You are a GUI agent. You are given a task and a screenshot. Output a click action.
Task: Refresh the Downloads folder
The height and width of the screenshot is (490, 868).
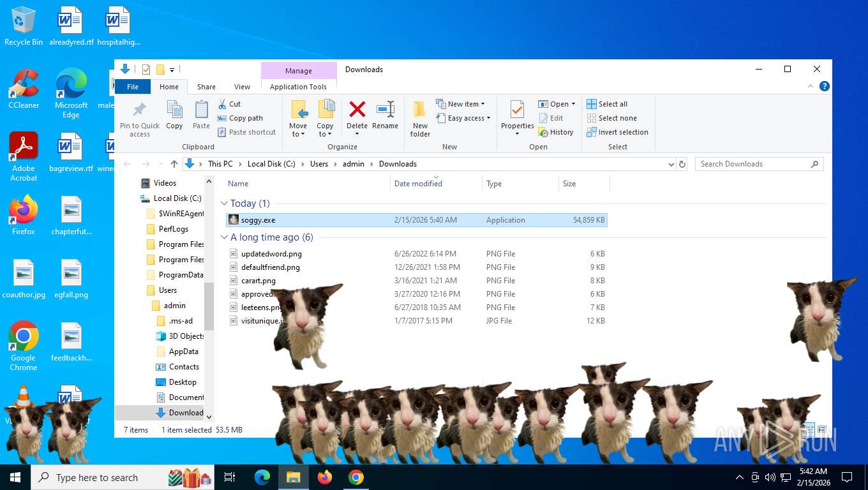pyautogui.click(x=682, y=164)
